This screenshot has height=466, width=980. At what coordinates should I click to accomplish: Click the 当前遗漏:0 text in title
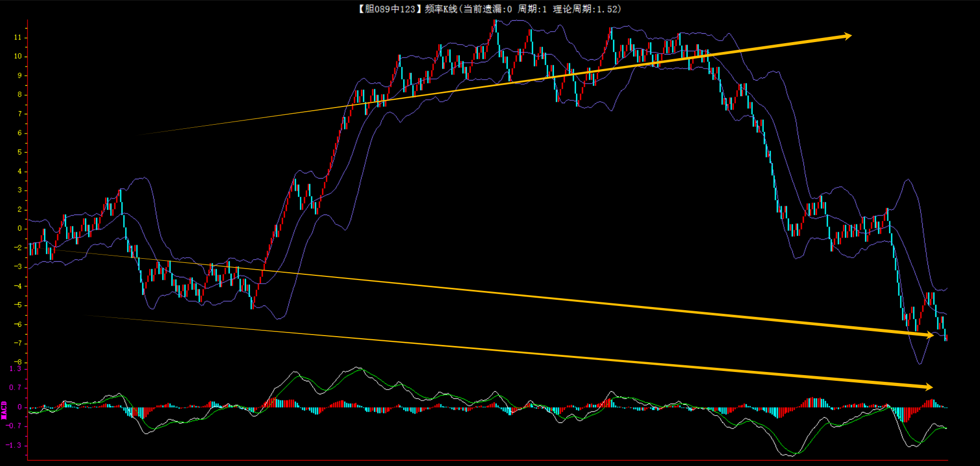(x=487, y=9)
